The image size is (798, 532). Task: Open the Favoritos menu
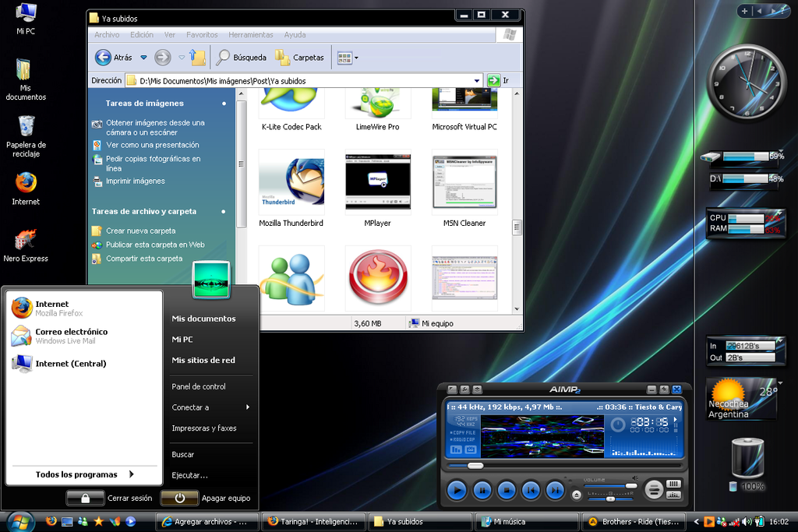[202, 34]
